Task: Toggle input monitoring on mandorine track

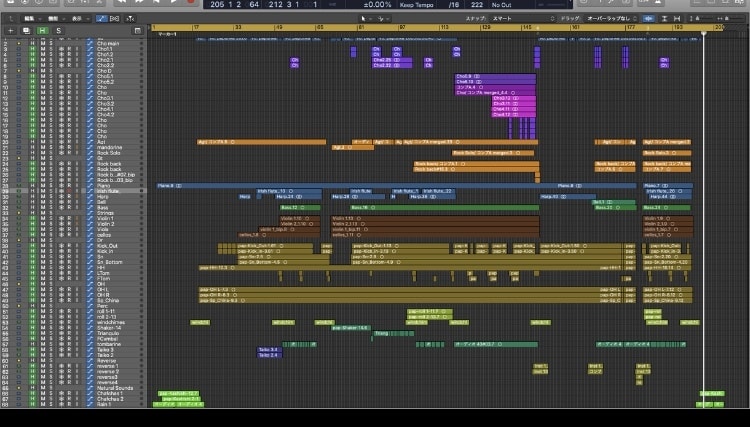Action: [77, 147]
